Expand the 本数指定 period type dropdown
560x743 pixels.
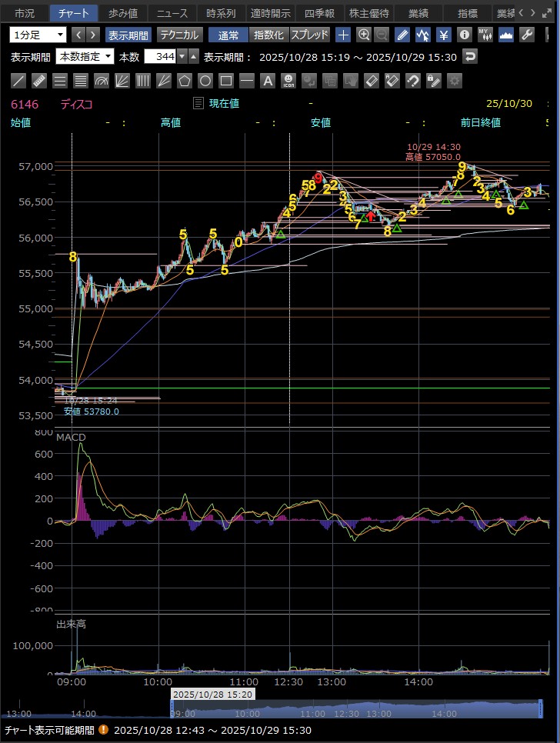click(x=85, y=56)
